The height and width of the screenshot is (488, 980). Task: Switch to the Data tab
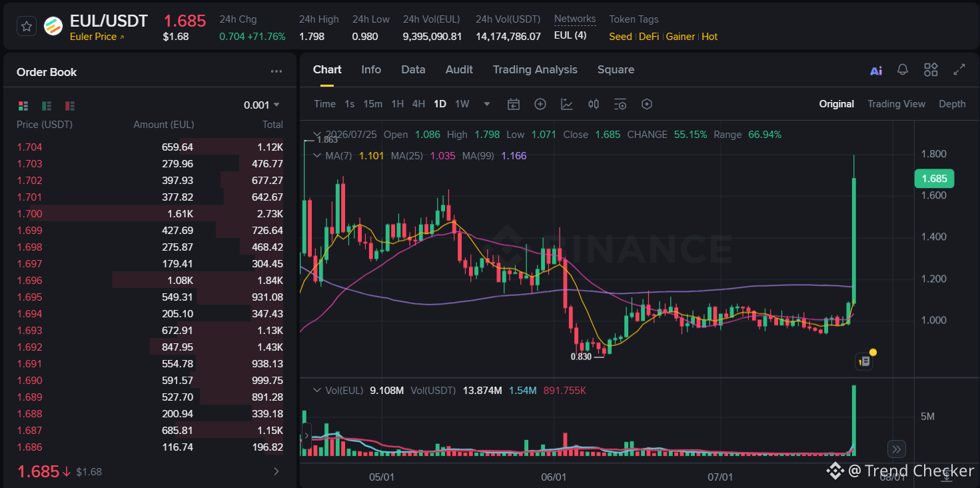[413, 69]
